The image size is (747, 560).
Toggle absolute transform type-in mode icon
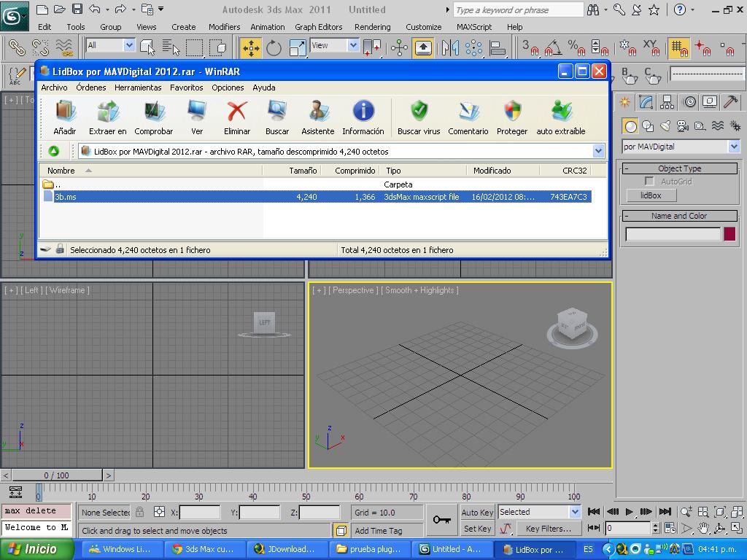coord(159,512)
